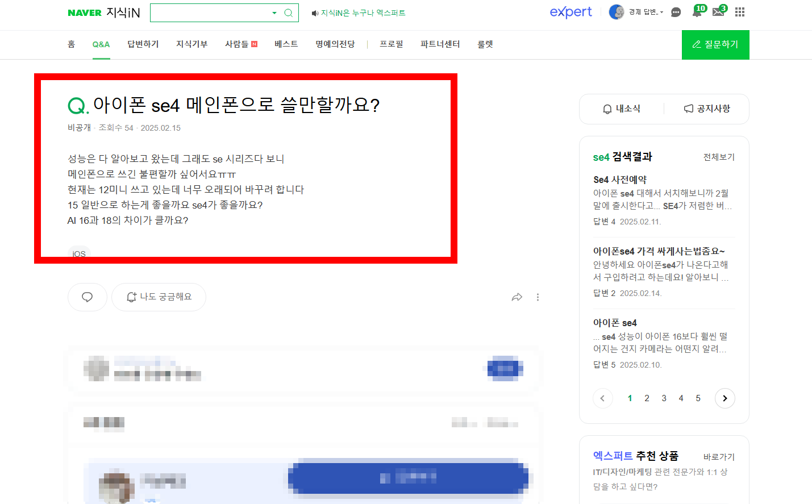Open the eXpert logo link

[x=571, y=12]
